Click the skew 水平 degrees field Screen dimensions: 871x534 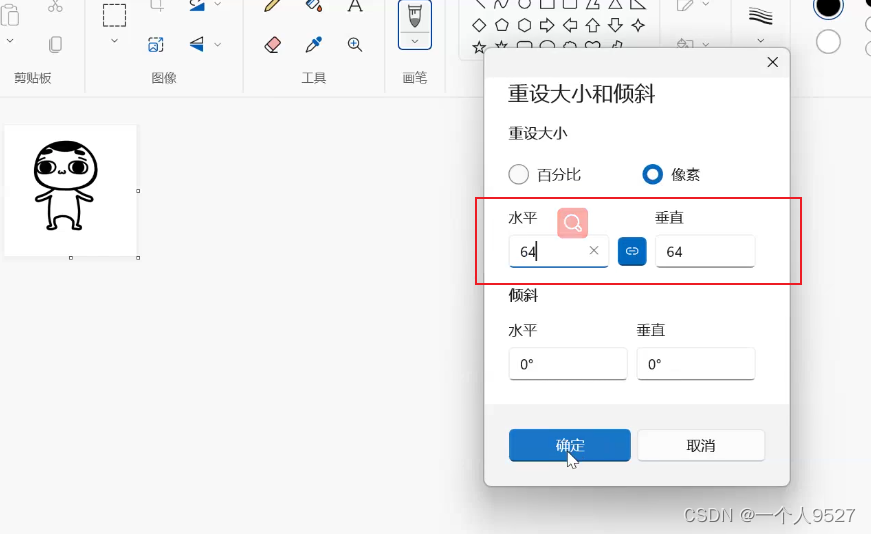point(568,364)
